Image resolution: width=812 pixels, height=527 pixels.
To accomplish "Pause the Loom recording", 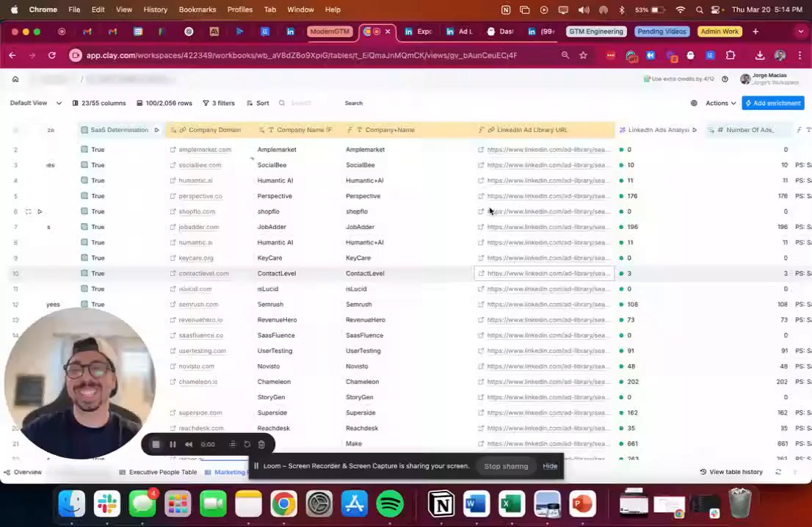I will 173,444.
